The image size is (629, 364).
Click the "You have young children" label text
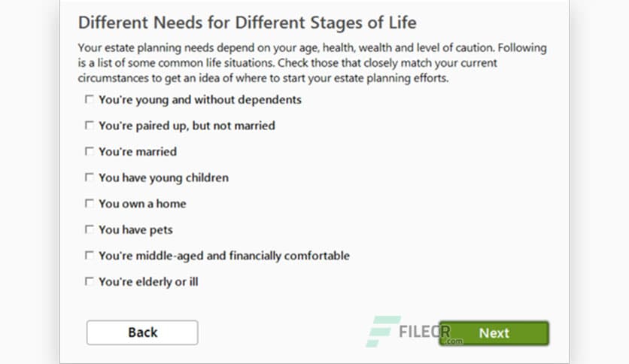click(x=163, y=177)
